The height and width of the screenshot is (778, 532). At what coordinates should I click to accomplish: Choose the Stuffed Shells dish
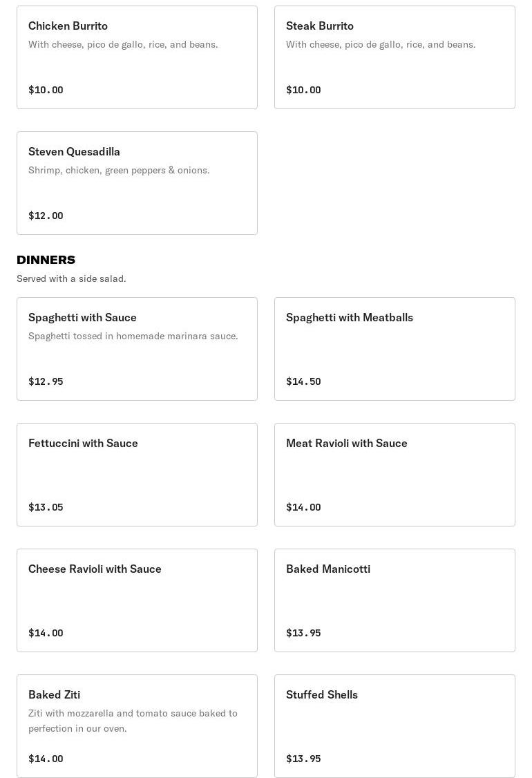pyautogui.click(x=395, y=726)
